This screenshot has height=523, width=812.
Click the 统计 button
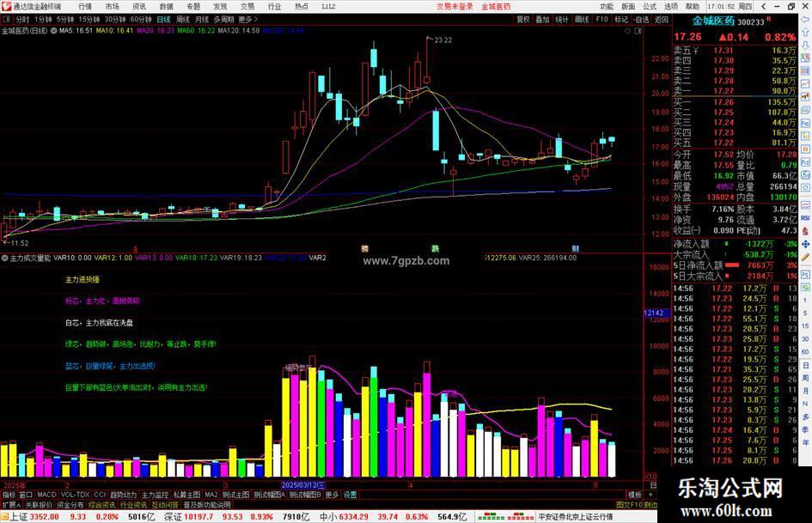coord(562,19)
